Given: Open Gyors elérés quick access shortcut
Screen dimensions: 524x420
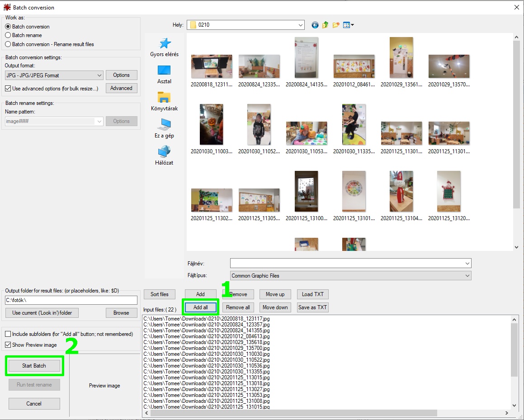Looking at the screenshot, I should click(x=164, y=47).
